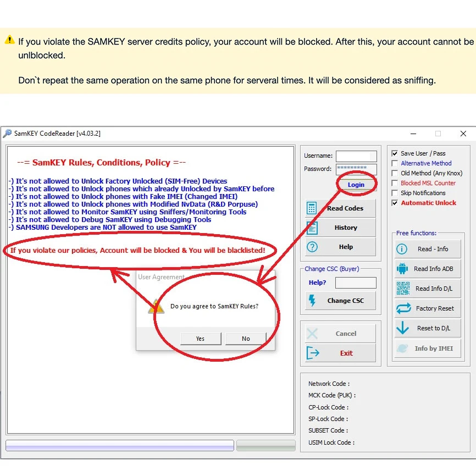Click the secondary gray progress bar
This screenshot has width=476, height=476.
[x=266, y=445]
